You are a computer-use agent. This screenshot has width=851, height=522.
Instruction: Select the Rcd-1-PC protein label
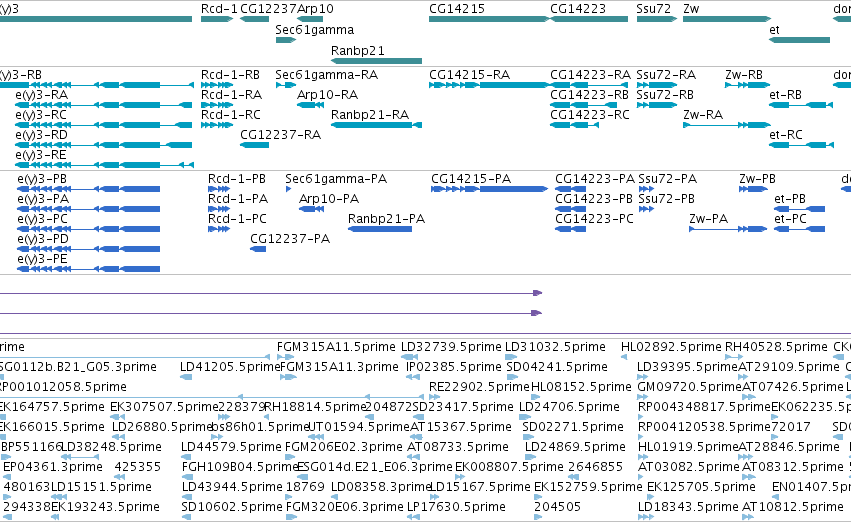coord(237,219)
